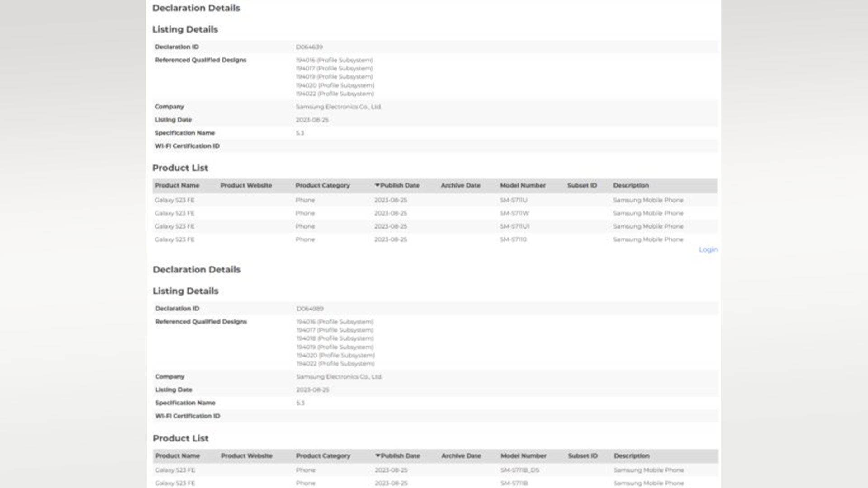
Task: Select the declaration ID value D064989
Action: (310, 309)
